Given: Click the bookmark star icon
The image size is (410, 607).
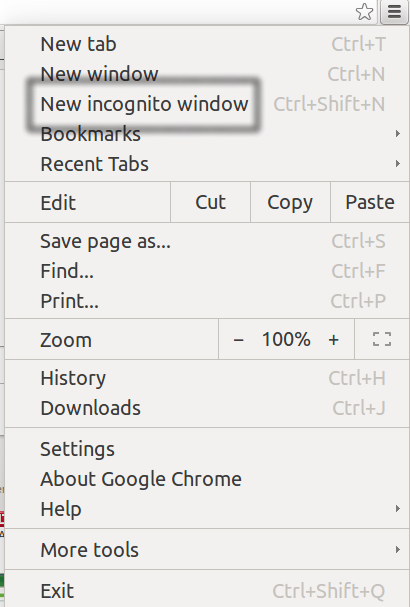Looking at the screenshot, I should [364, 12].
